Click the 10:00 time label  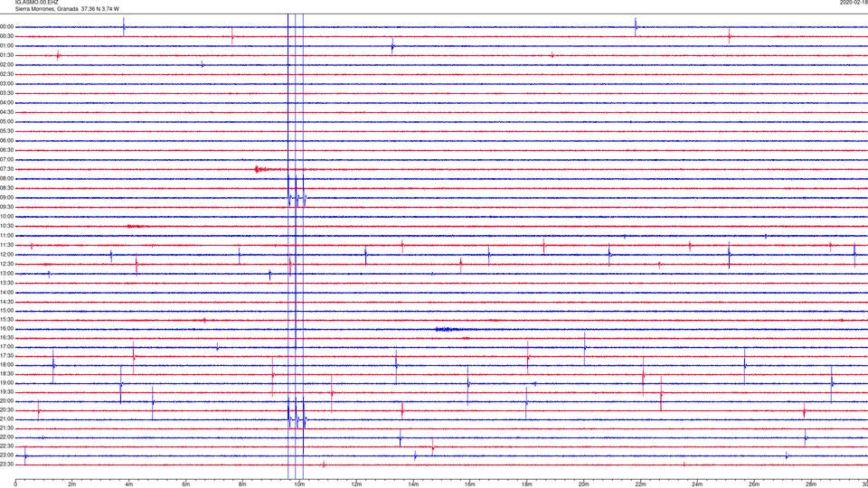7,217
